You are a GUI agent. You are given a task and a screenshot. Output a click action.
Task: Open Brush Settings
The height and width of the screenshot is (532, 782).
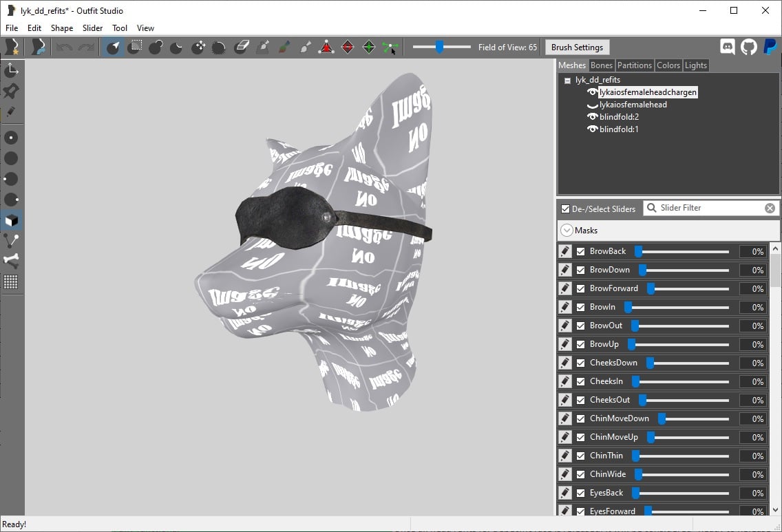pyautogui.click(x=577, y=47)
